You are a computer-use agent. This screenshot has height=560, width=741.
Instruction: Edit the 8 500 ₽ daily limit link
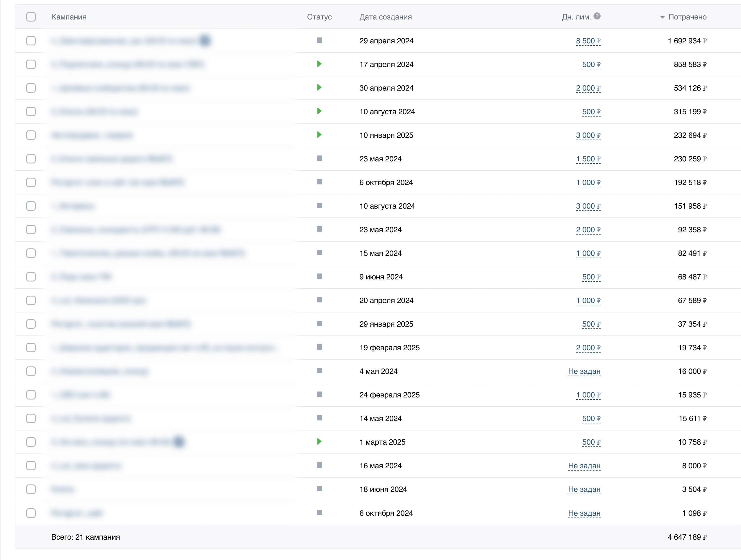[x=588, y=41]
